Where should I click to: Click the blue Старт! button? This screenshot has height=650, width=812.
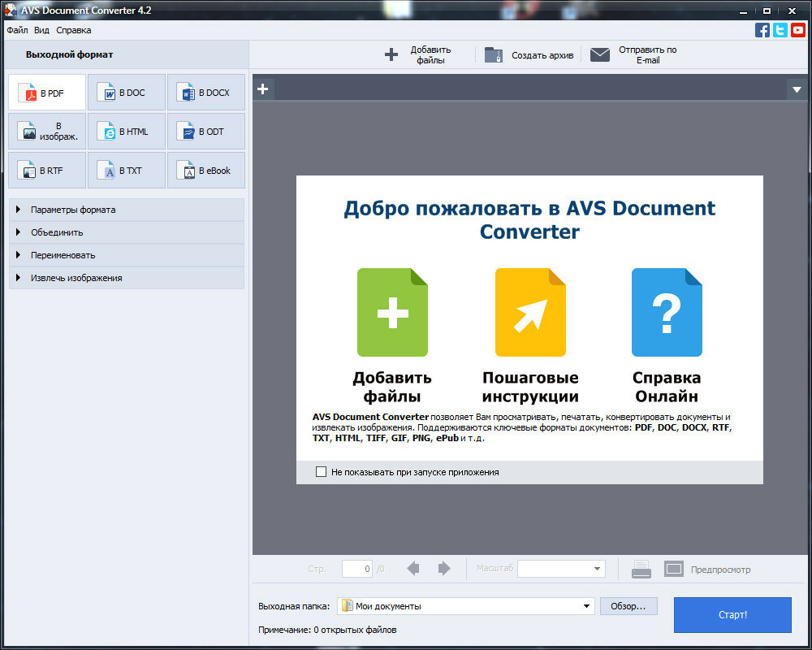coord(732,615)
